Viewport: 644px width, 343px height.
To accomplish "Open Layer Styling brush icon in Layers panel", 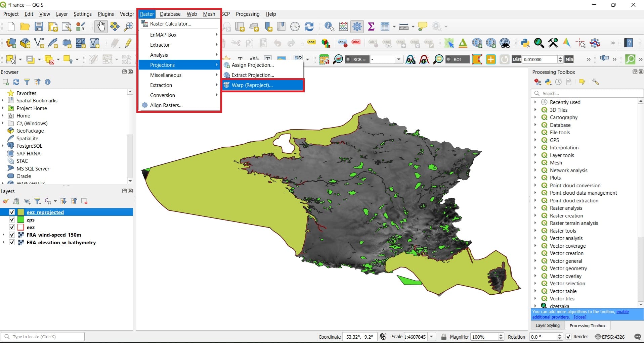I will [x=5, y=201].
